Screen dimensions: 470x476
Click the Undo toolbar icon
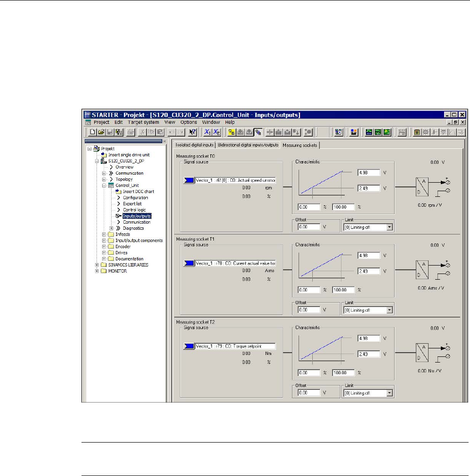coord(171,132)
